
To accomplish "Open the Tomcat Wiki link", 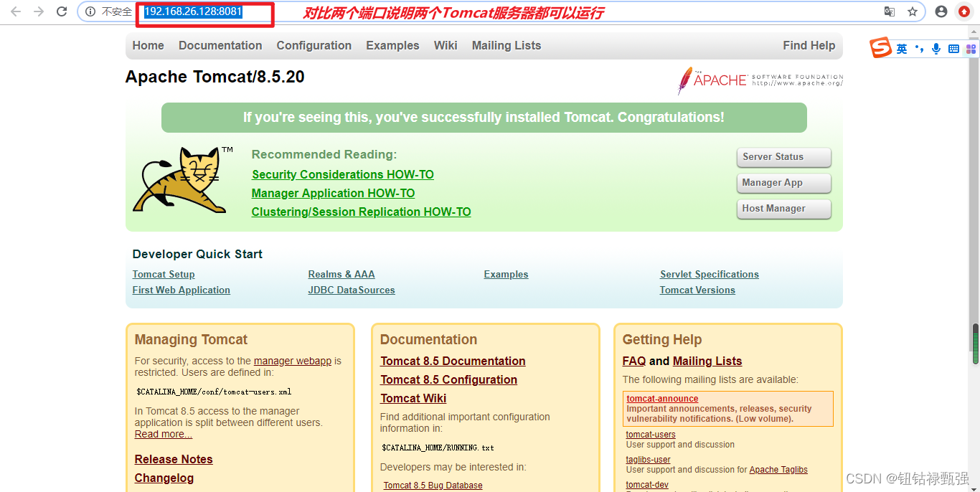I will click(x=413, y=398).
